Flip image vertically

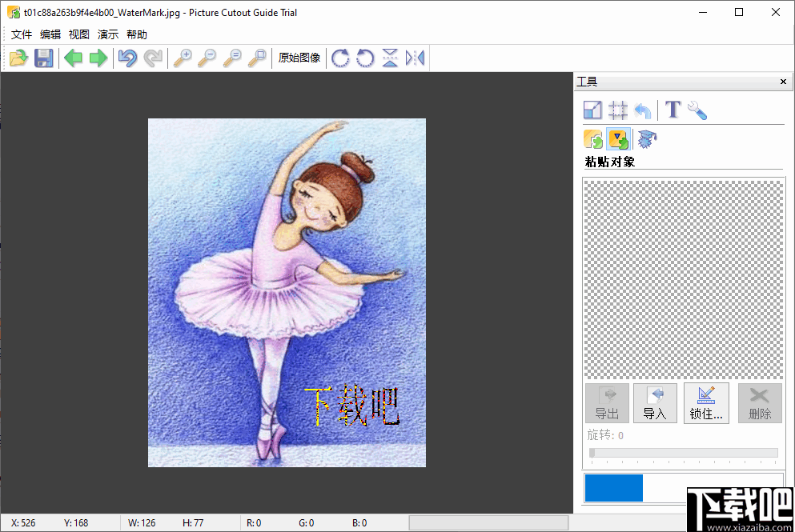tap(390, 58)
